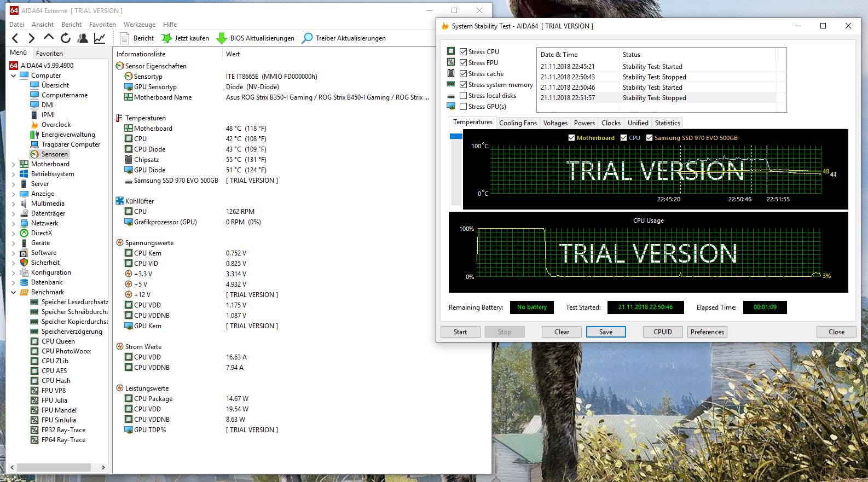Toggle the Stress FPU checkbox
This screenshot has height=482, width=868.
(x=464, y=63)
